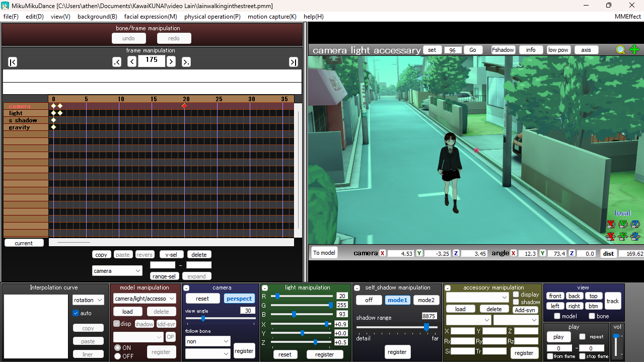Click the To model button
This screenshot has height=362, width=644.
coord(324,253)
